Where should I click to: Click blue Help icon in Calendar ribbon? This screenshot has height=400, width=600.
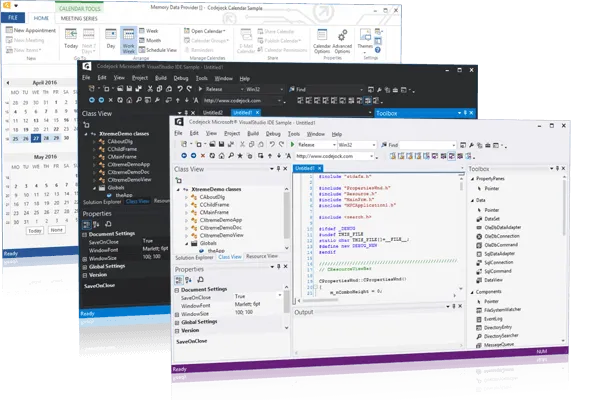(378, 50)
